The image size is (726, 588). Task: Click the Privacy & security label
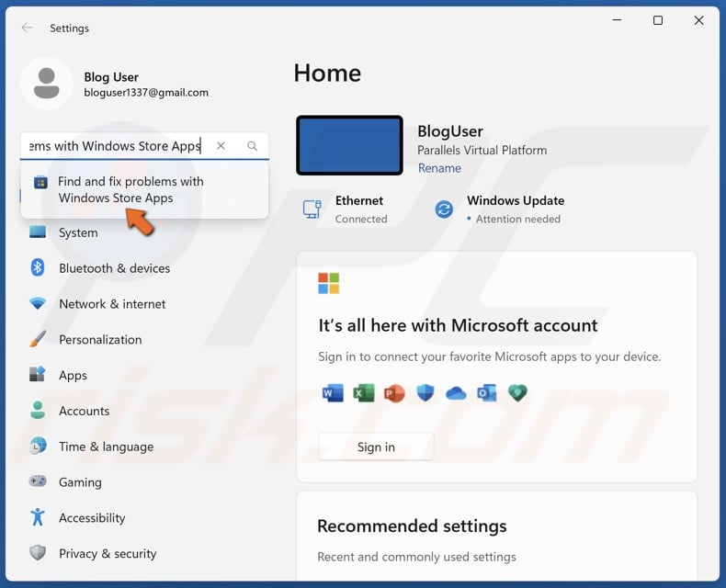[108, 554]
